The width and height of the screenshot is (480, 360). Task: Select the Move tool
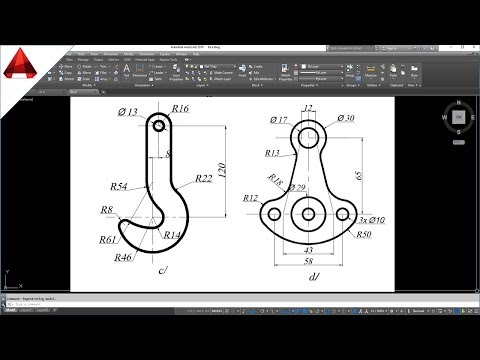(66, 66)
